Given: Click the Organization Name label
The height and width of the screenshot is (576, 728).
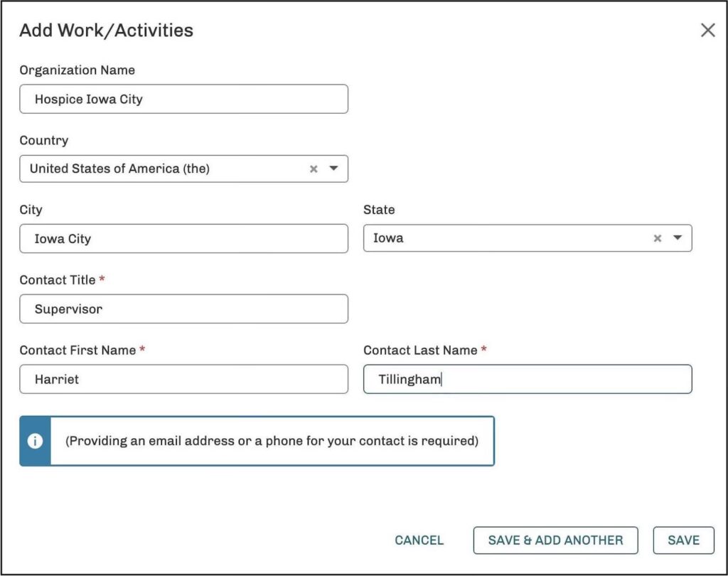Looking at the screenshot, I should point(77,70).
